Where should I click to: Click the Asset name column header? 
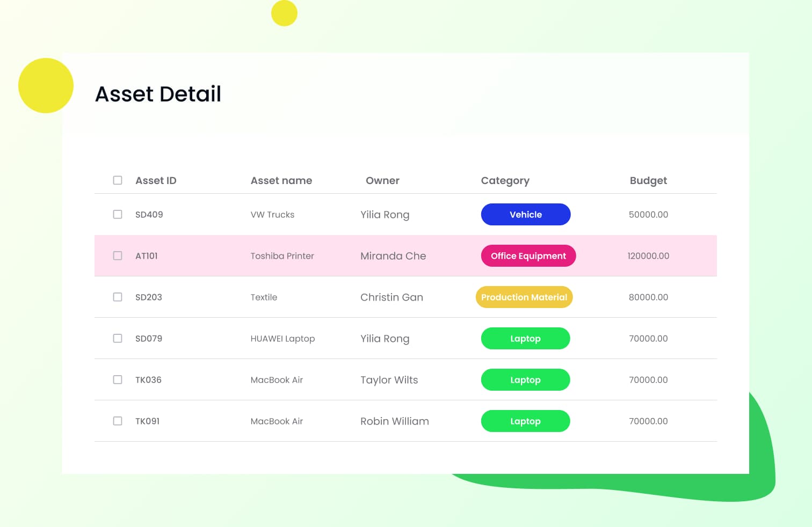tap(281, 180)
